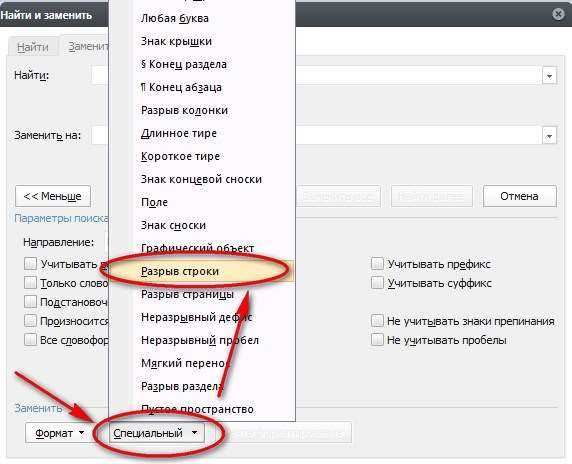572x464 pixels.
Task: Check 'Только слово' whole word checkbox
Action: tap(30, 283)
